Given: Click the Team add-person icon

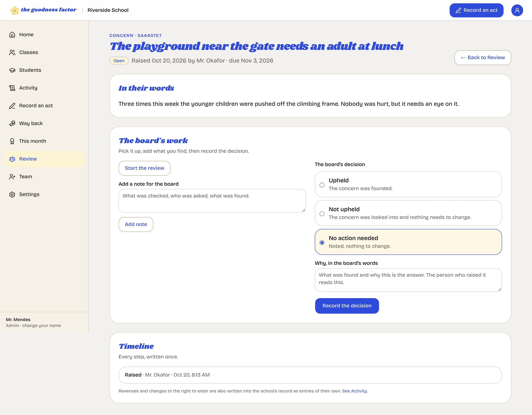Looking at the screenshot, I should click(12, 177).
